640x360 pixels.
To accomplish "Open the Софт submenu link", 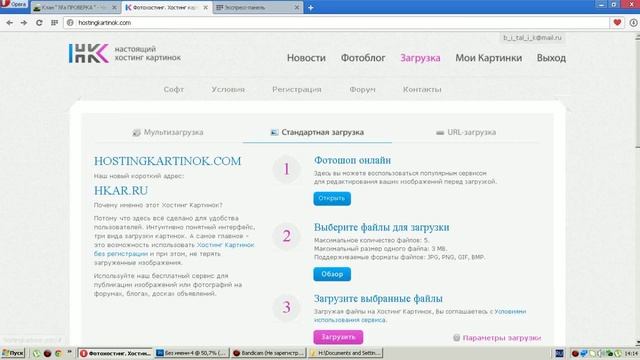I will pyautogui.click(x=173, y=89).
